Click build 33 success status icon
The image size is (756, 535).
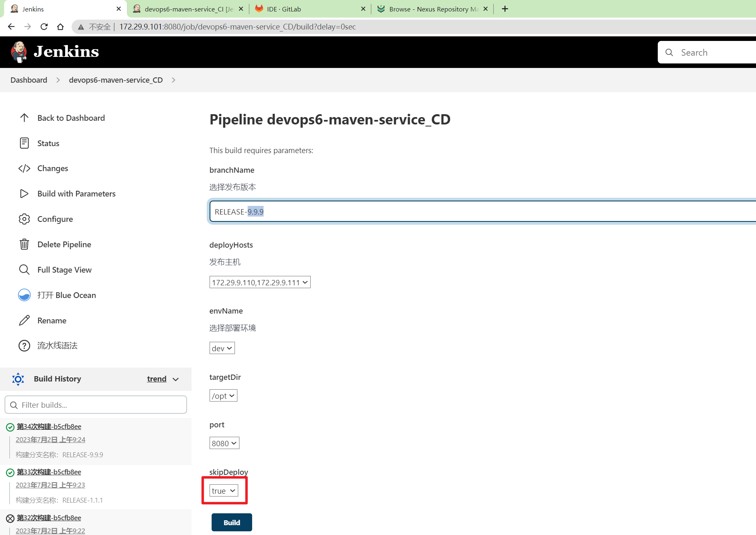click(10, 473)
